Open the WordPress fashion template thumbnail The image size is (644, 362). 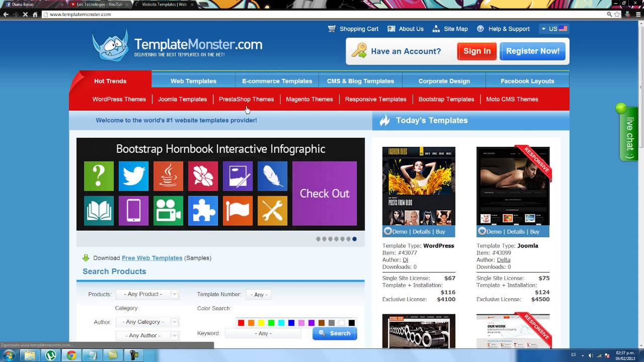[x=419, y=186]
